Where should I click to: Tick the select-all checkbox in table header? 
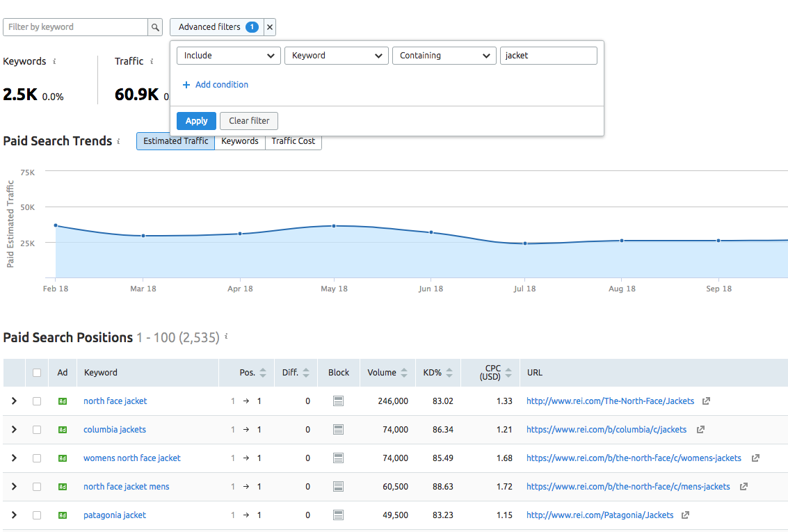(37, 373)
